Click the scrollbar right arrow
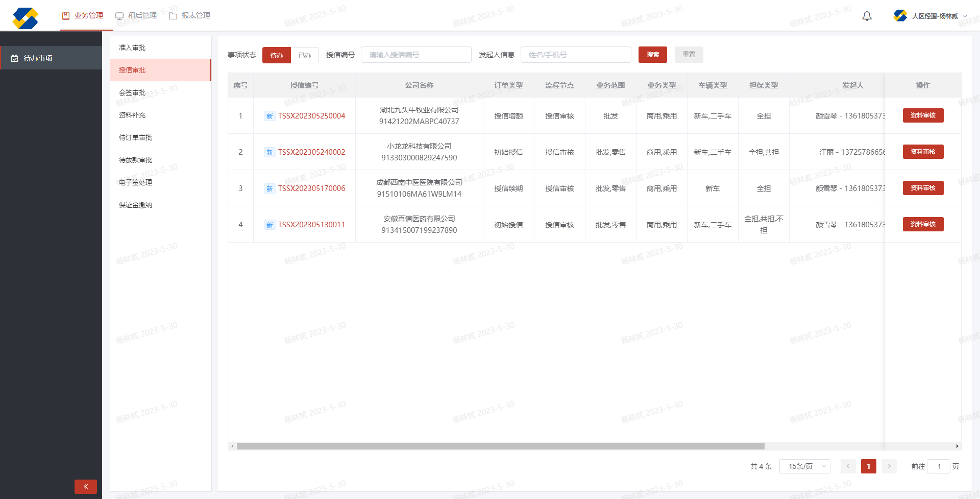This screenshot has width=980, height=499. (x=957, y=446)
